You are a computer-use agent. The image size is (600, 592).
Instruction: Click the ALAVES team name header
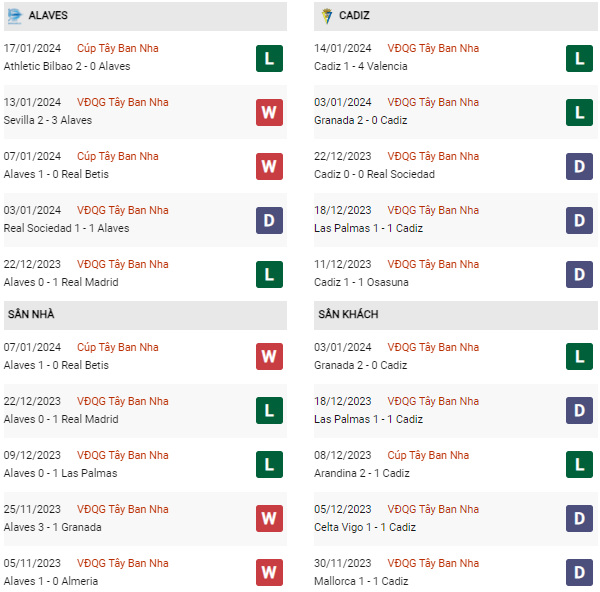(49, 16)
